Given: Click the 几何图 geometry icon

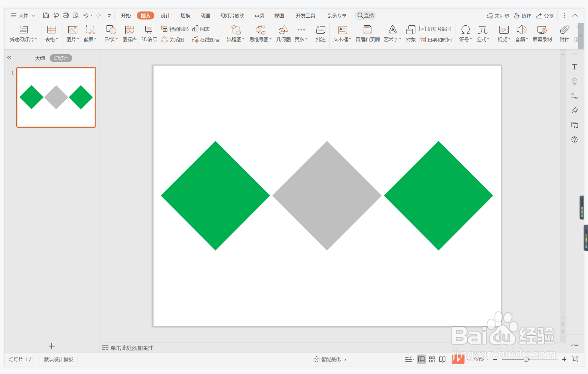Looking at the screenshot, I should (283, 33).
